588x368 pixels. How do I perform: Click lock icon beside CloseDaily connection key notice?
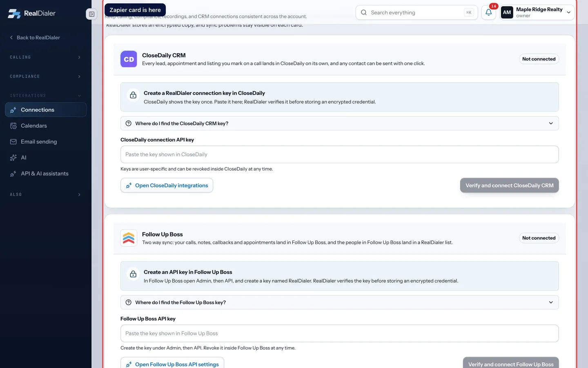(133, 95)
